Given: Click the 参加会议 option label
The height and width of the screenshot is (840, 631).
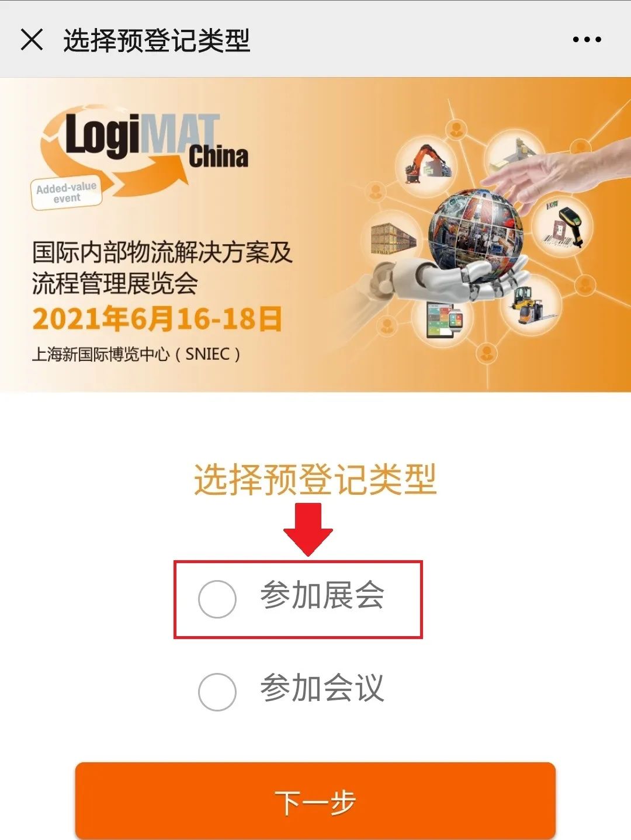Looking at the screenshot, I should (323, 688).
